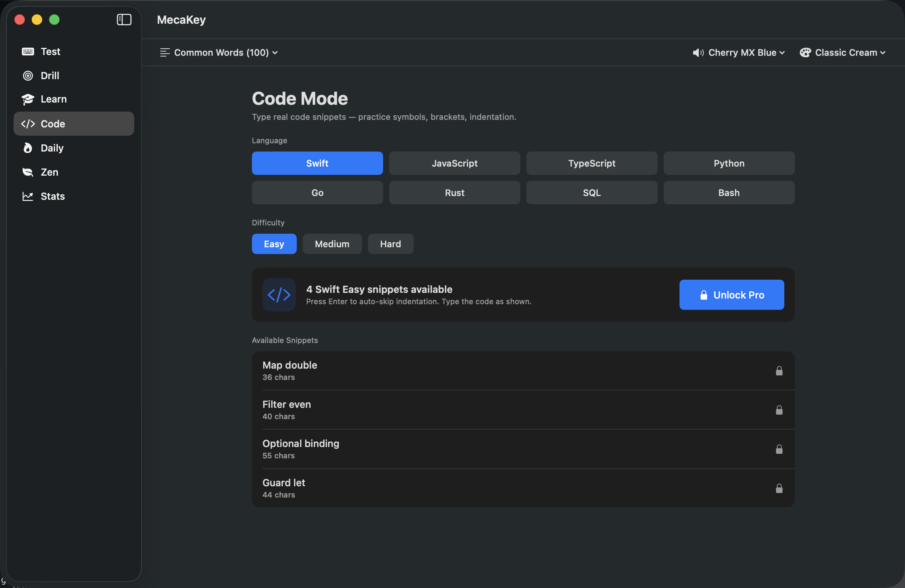Close the MecaKey window with red button
905x588 pixels.
coord(20,19)
